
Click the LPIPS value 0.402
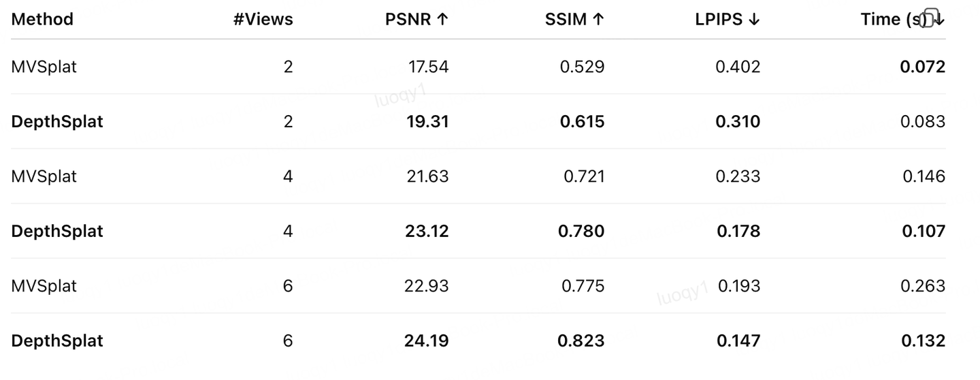click(x=738, y=67)
